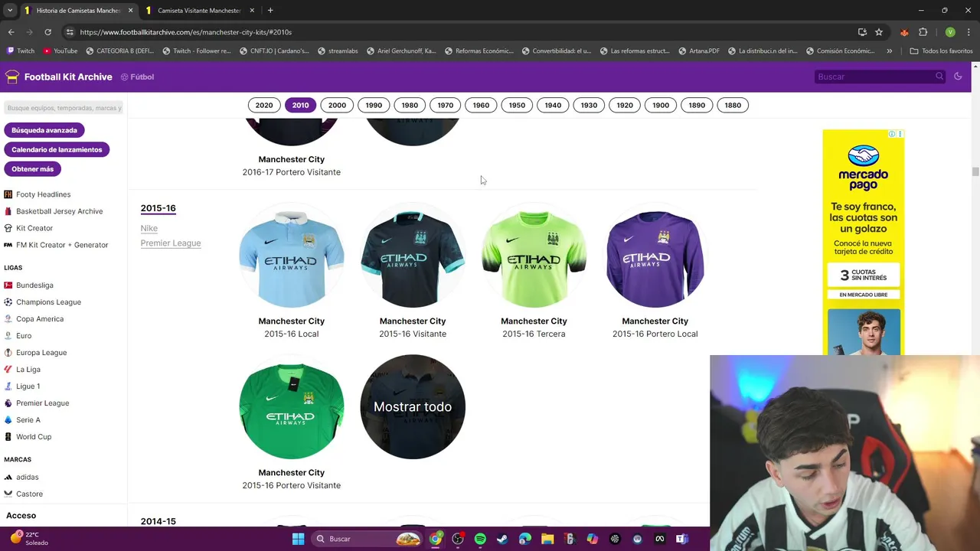Open Búsqueda avanzada

click(44, 130)
